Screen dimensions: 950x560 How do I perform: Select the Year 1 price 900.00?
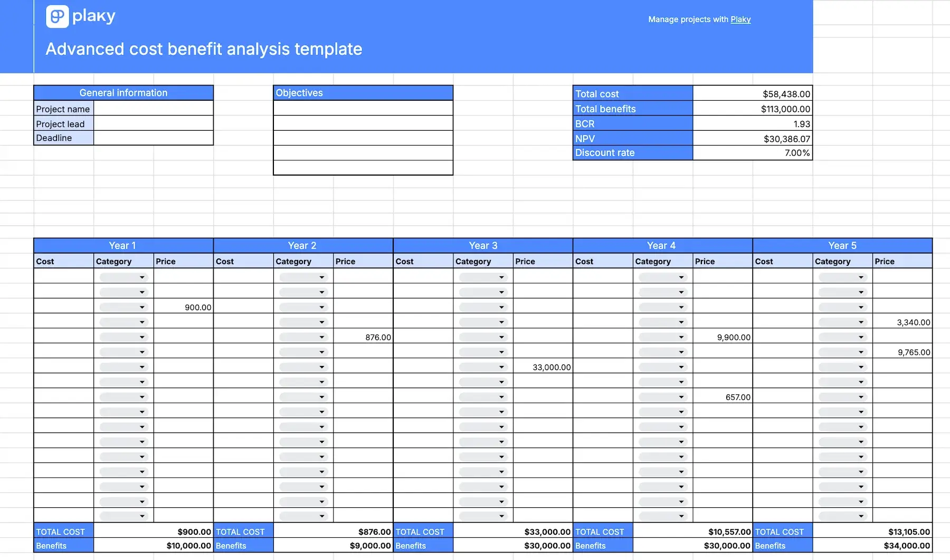(x=183, y=307)
